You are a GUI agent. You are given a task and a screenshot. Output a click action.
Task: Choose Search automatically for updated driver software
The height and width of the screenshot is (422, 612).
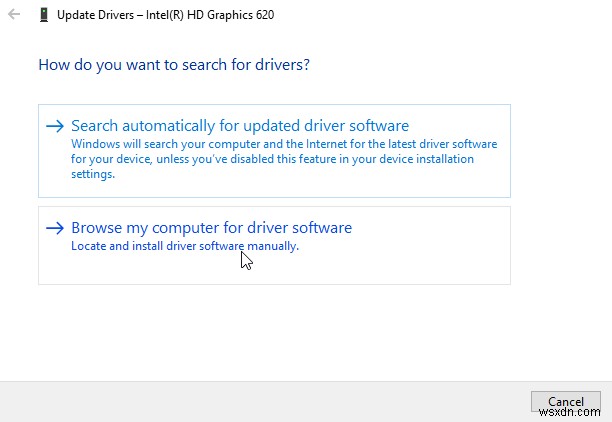pyautogui.click(x=240, y=126)
